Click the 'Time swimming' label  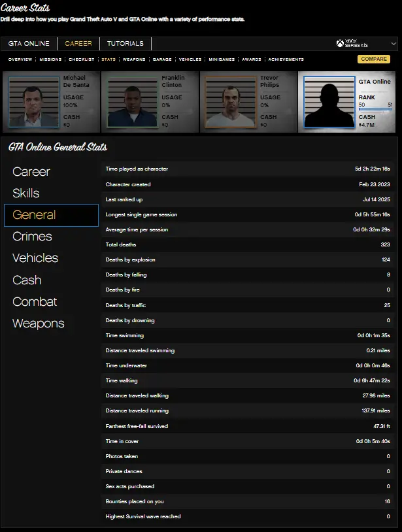click(124, 335)
